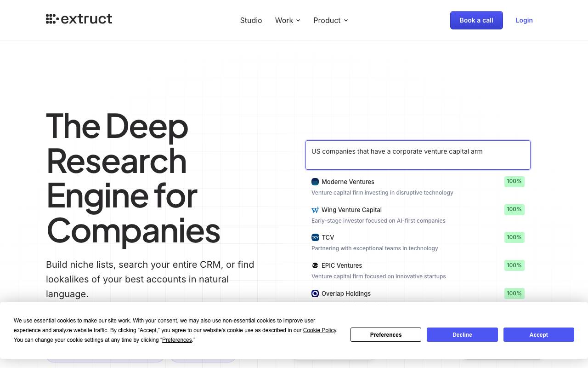The height and width of the screenshot is (368, 588).
Task: Focus the company search query field
Action: tap(418, 155)
